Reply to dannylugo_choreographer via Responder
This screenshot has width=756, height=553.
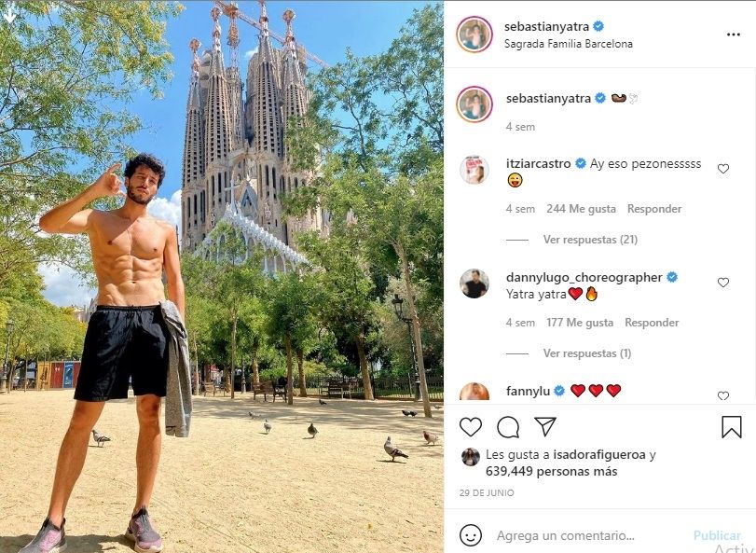tap(652, 323)
